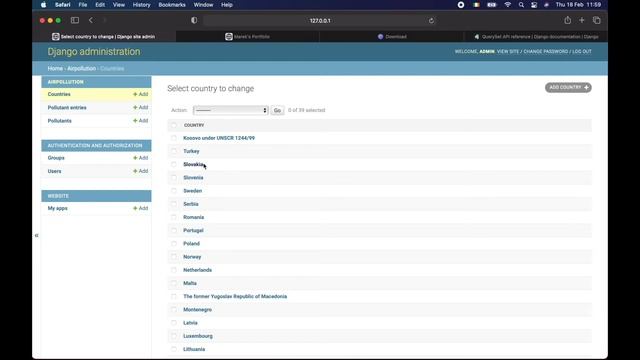Open Control Center in menu bar
640x360 pixels.
click(534, 5)
